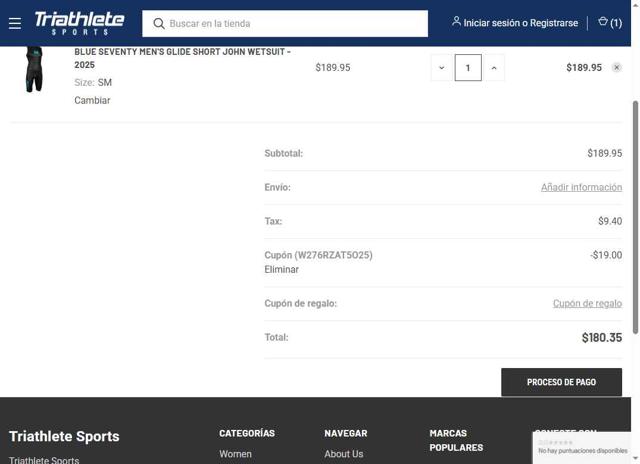Click the 'CATEGORÍAS' footer heading

(x=247, y=433)
